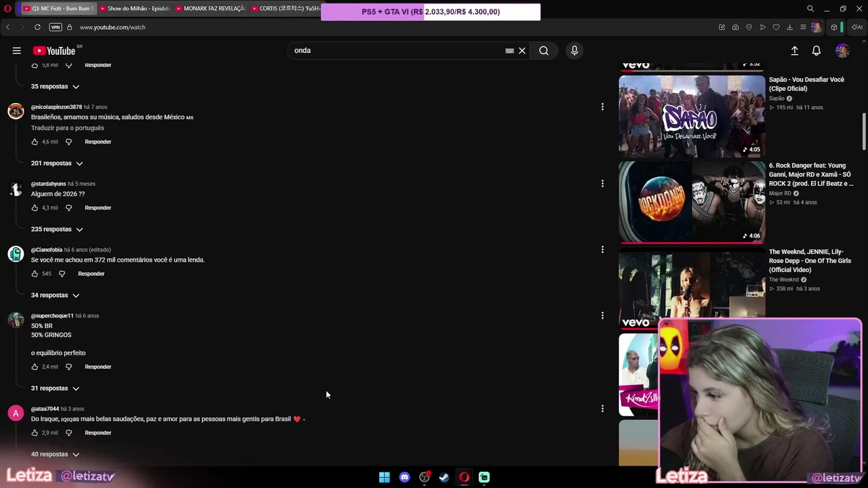The width and height of the screenshot is (868, 488).
Task: Expand the 235 respostas replies
Action: [x=57, y=229]
